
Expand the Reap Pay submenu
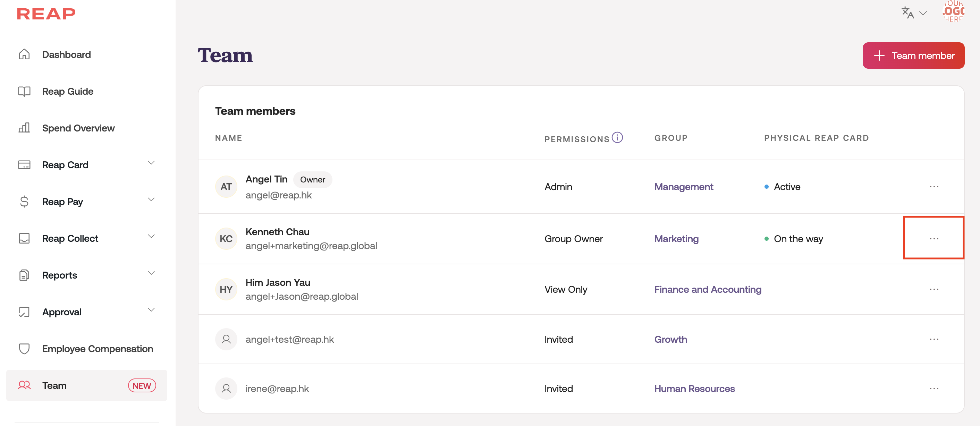click(151, 200)
